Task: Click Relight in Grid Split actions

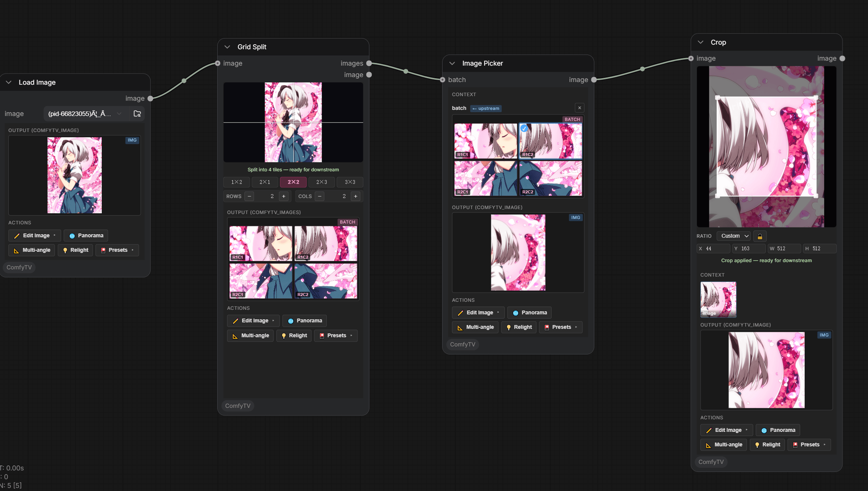Action: click(x=294, y=336)
